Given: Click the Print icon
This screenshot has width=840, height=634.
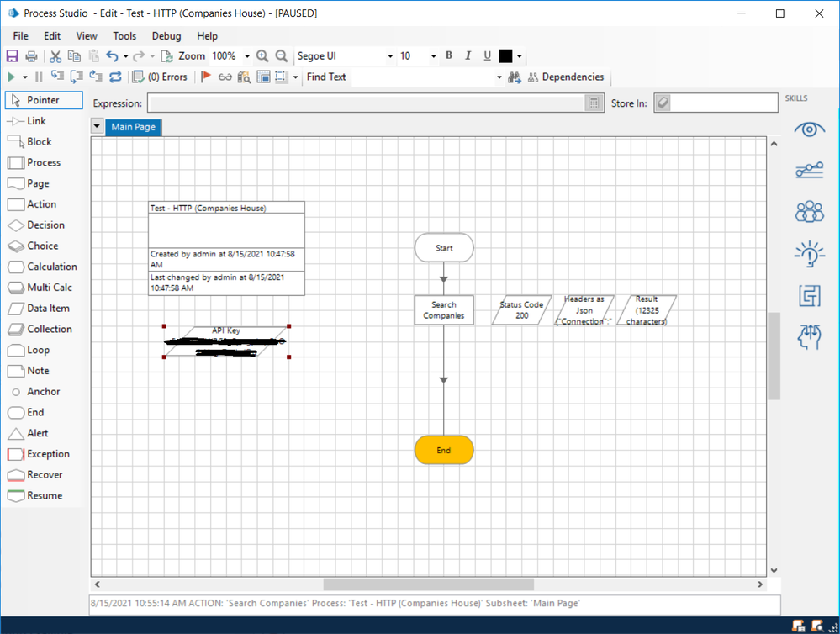Looking at the screenshot, I should (31, 56).
